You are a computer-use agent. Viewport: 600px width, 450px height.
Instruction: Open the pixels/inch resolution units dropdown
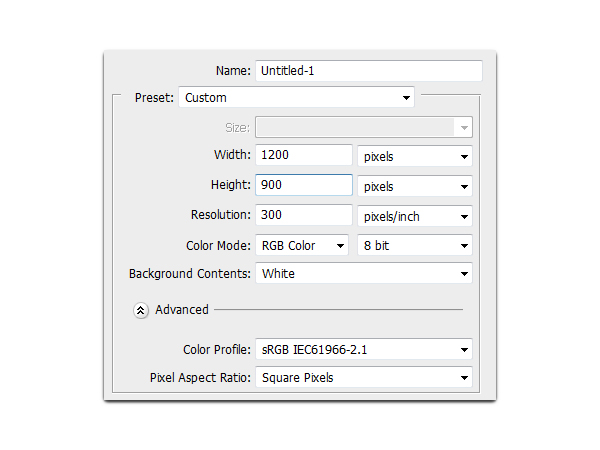pyautogui.click(x=415, y=216)
